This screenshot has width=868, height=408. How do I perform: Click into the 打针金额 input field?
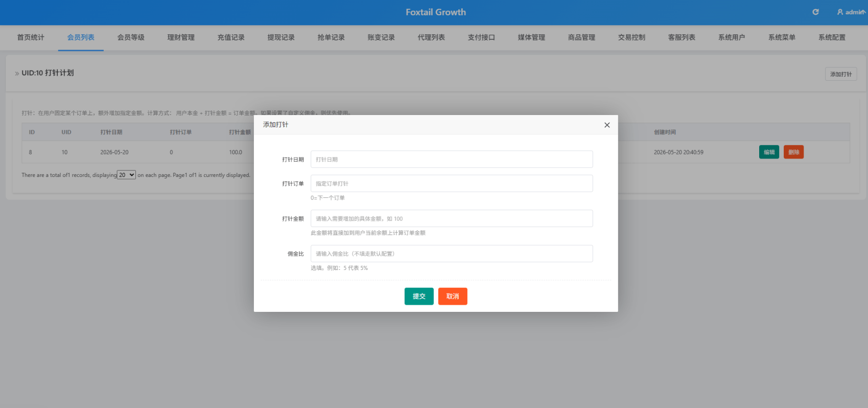coord(452,218)
